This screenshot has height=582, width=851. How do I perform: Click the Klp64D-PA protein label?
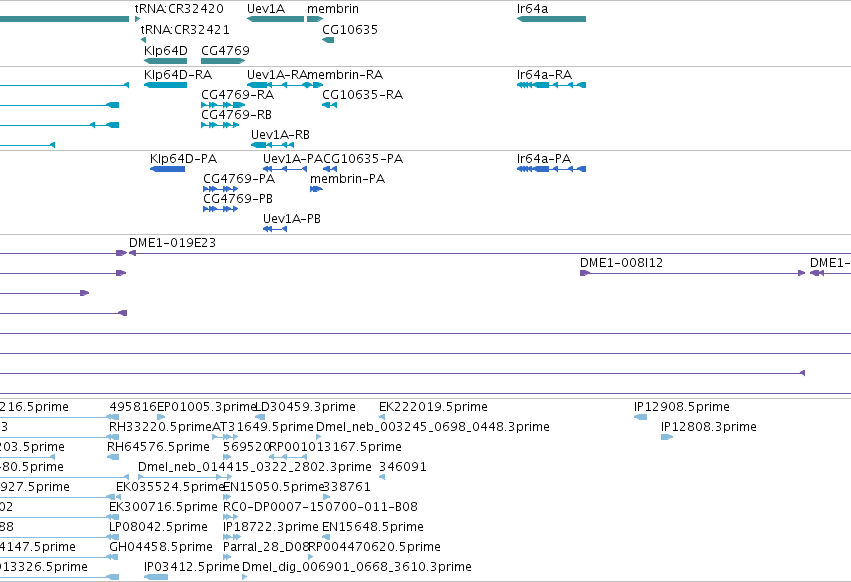[183, 159]
